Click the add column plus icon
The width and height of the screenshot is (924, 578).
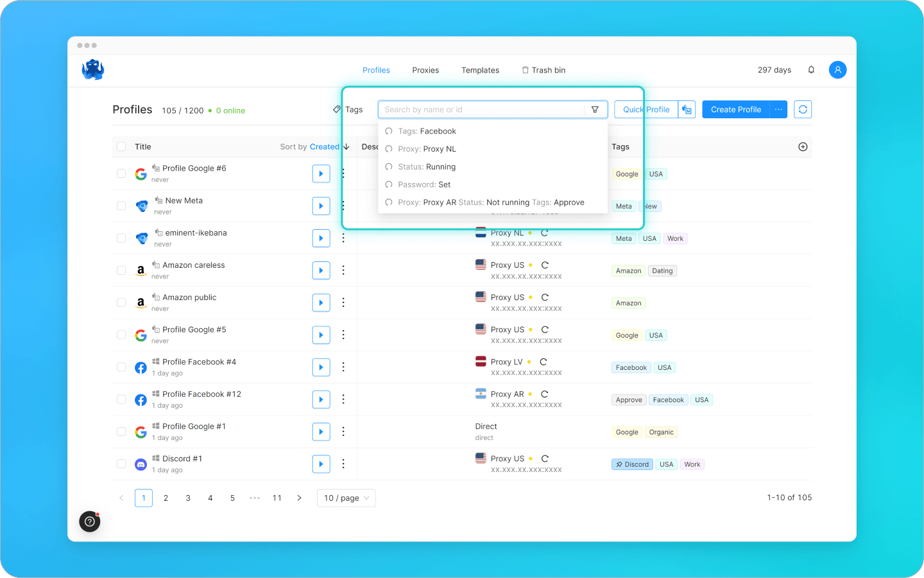click(803, 147)
